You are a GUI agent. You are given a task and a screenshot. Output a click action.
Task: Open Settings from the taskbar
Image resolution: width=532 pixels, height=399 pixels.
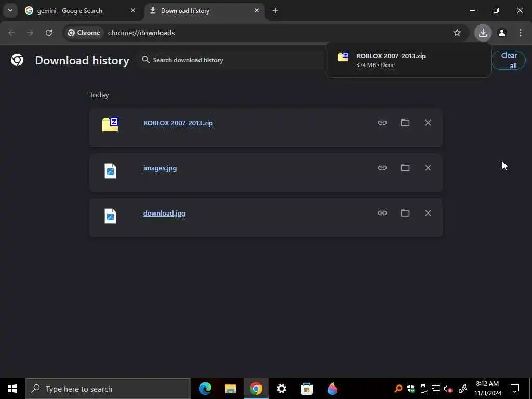tap(281, 389)
